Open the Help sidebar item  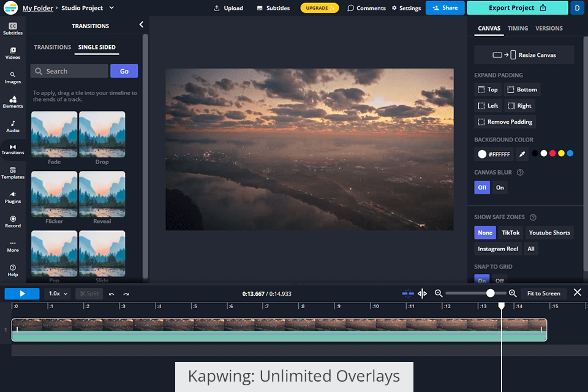tap(13, 271)
